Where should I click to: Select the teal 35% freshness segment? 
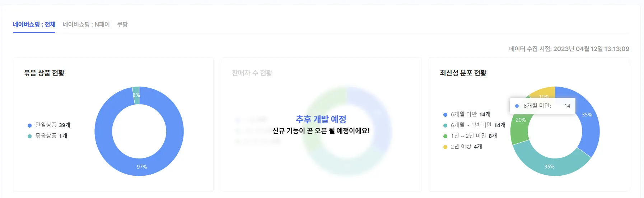point(549,166)
